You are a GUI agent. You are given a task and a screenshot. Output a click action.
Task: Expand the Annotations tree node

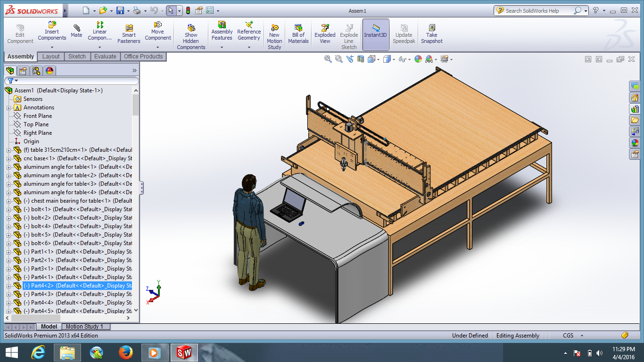tap(9, 107)
